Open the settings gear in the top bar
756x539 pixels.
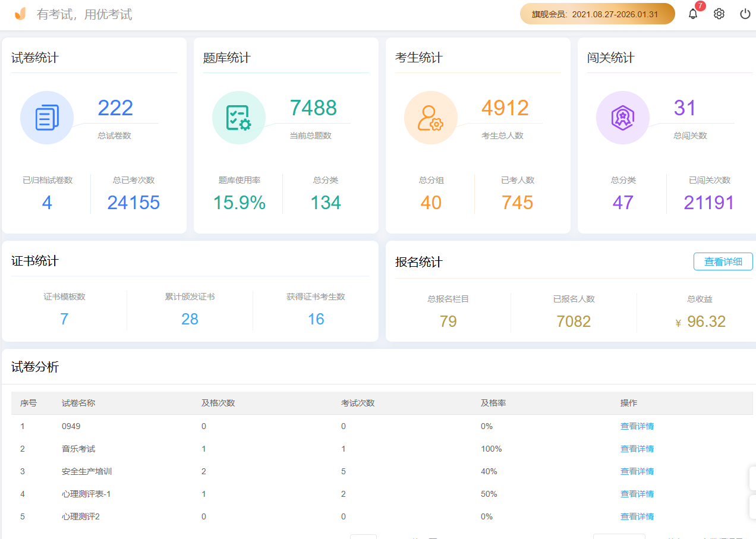point(719,13)
